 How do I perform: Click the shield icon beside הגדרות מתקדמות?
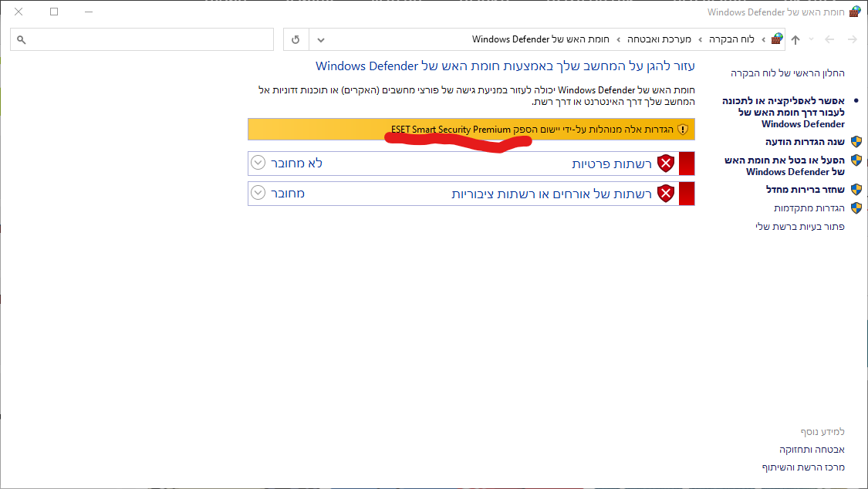point(856,208)
